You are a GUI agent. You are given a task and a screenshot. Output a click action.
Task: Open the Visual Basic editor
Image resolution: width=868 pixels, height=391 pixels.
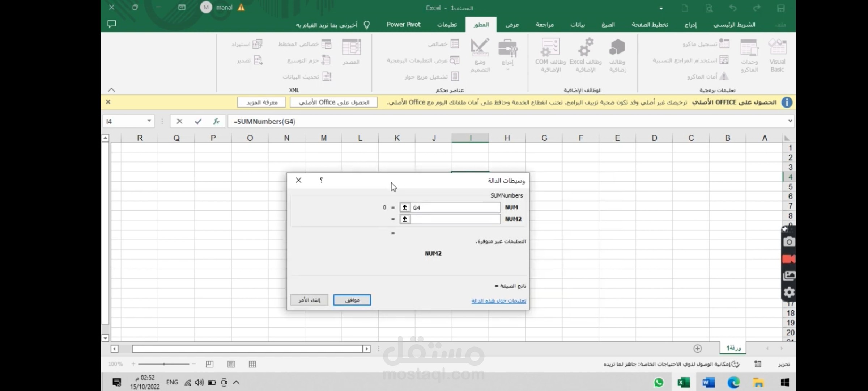pos(777,56)
